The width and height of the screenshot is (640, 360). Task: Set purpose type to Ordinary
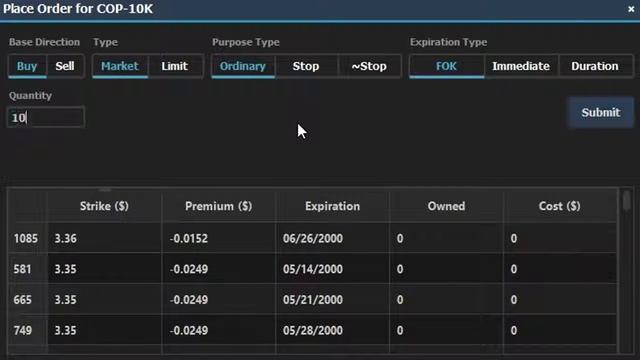tap(243, 66)
